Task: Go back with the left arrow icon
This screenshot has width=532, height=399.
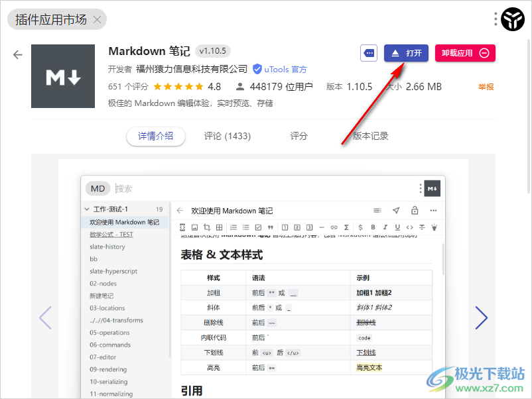Action: tap(18, 54)
